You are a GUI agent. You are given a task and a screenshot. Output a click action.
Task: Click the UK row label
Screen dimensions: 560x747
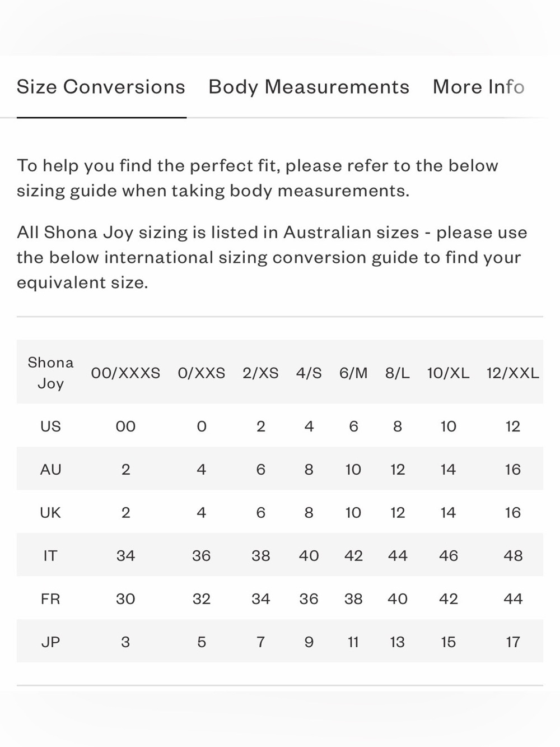50,513
